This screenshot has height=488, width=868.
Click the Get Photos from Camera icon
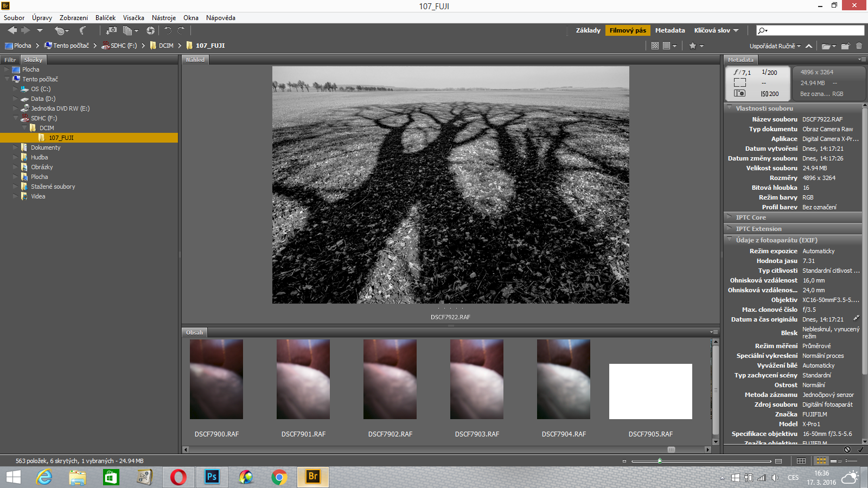(111, 30)
